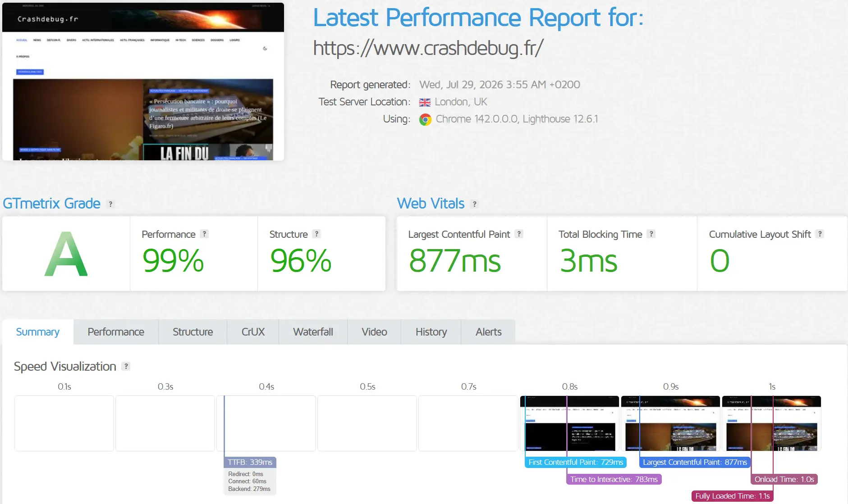This screenshot has width=848, height=504.
Task: Click the Crashdebug.fr page screenshot thumbnail
Action: (143, 82)
